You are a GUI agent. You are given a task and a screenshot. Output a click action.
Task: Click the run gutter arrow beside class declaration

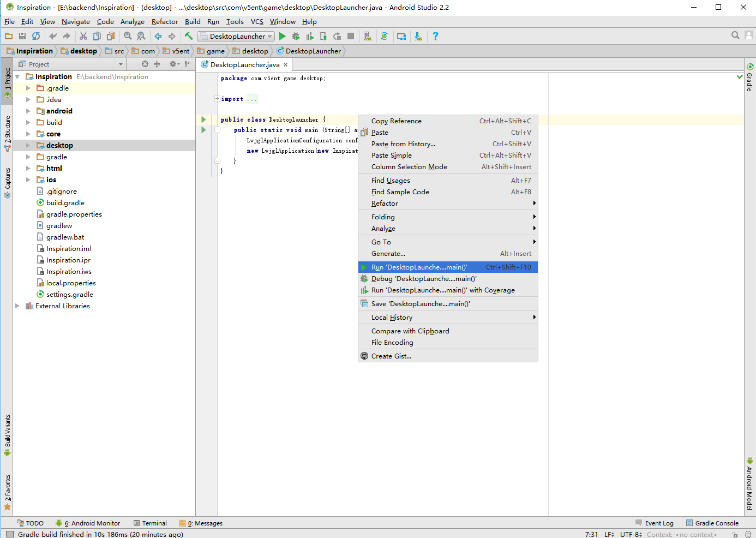click(203, 119)
